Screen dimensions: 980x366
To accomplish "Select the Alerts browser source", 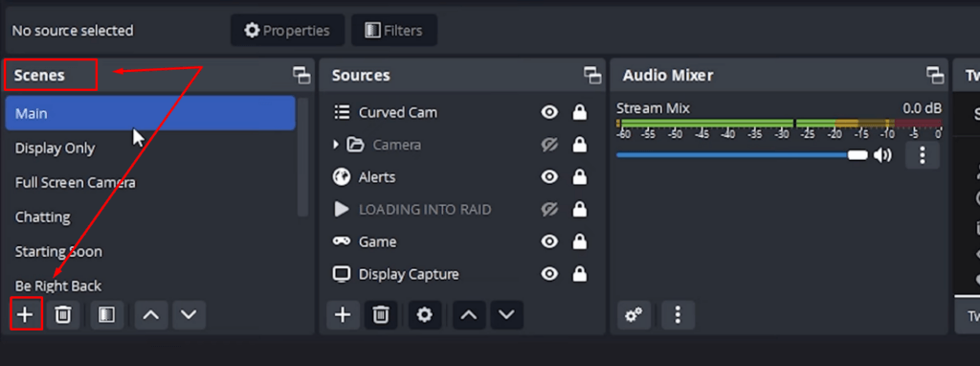I will (x=461, y=177).
